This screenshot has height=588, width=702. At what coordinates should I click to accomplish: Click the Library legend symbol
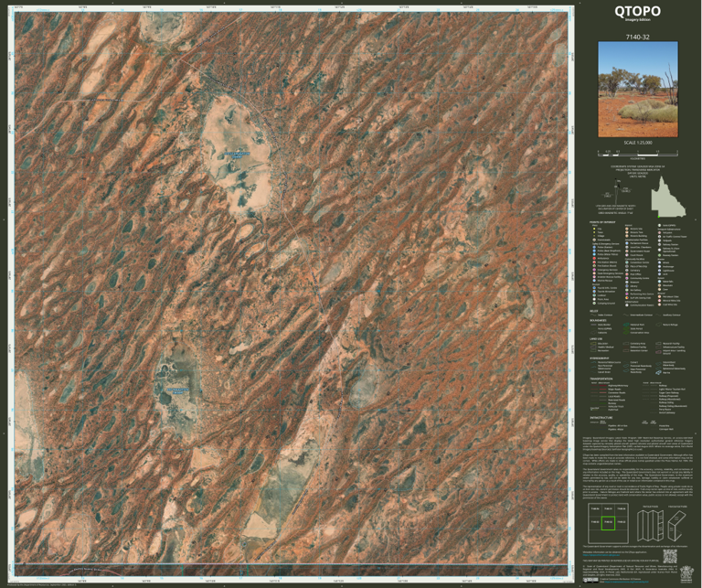627,286
